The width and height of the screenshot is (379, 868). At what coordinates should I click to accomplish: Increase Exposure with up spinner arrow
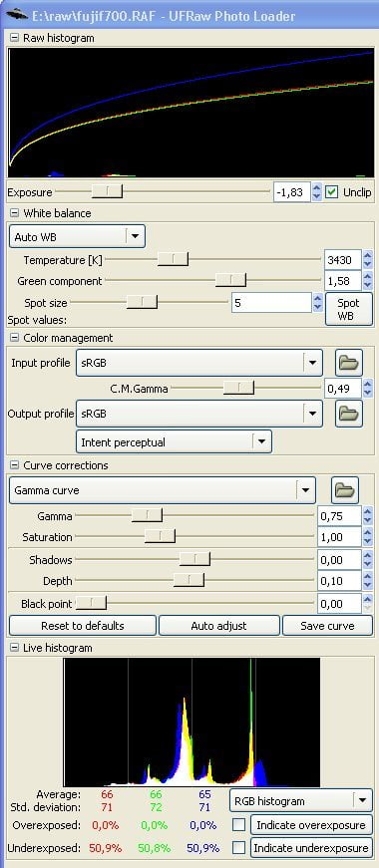point(316,188)
